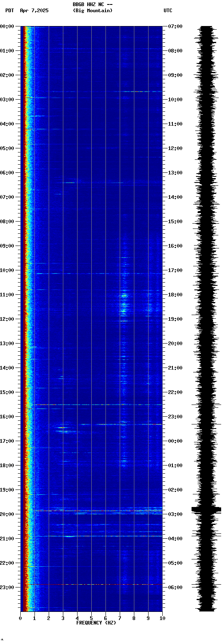224x644 pixels.
Task: Click the 'PDT' timezone label
Action: pyautogui.click(x=9, y=11)
